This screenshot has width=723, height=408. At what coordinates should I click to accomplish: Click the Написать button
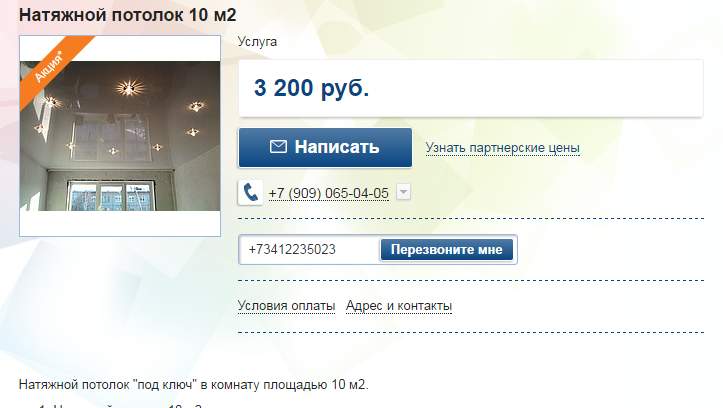coord(325,148)
